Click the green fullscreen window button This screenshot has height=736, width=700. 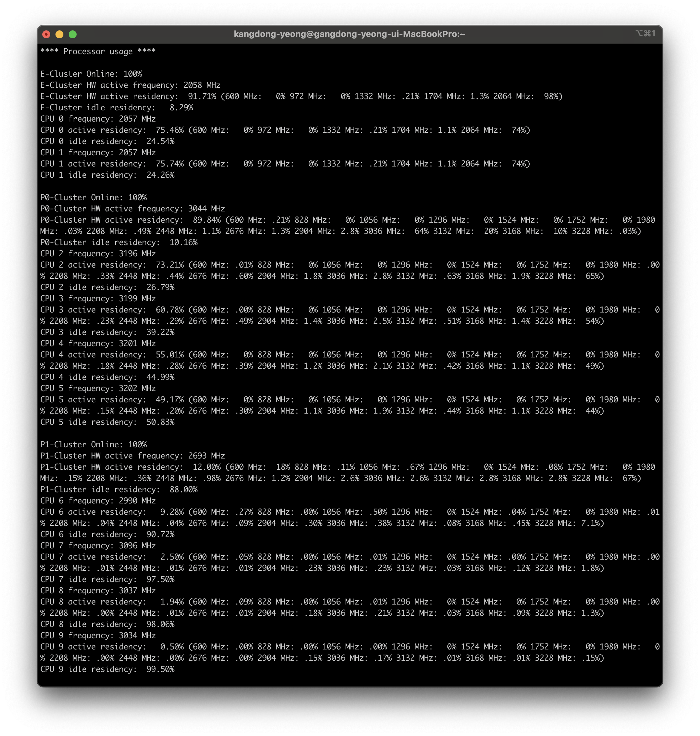[x=73, y=34]
